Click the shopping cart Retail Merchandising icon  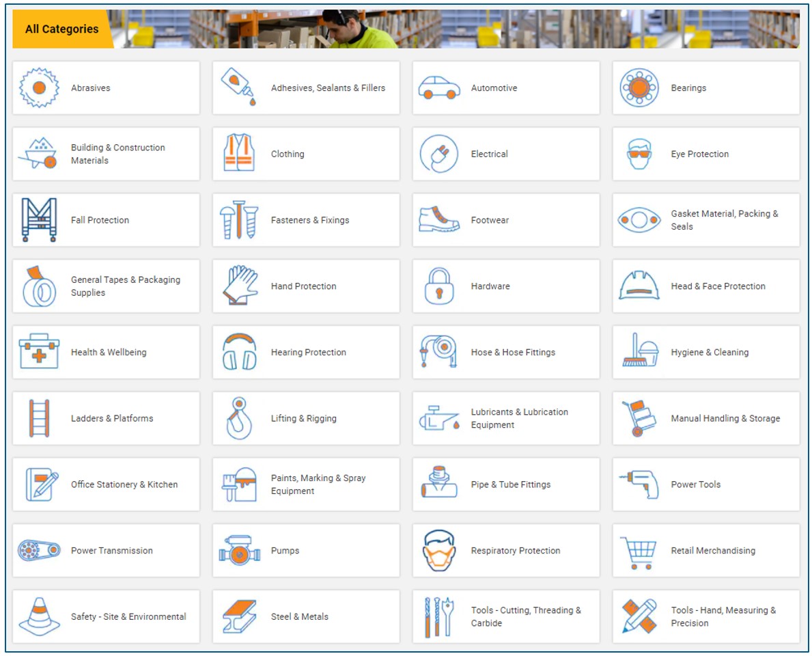point(639,550)
